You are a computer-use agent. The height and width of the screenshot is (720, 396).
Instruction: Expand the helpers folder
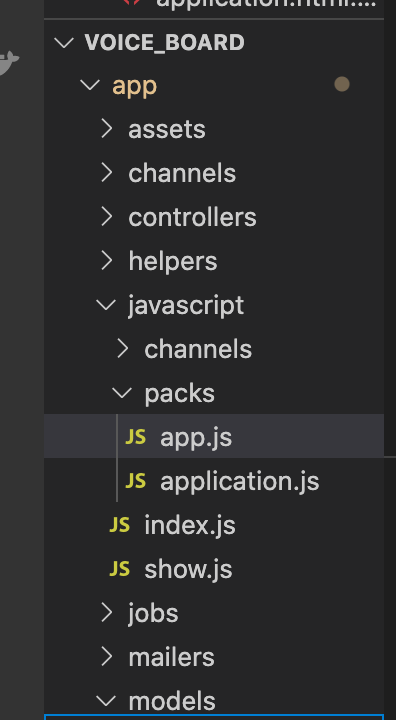tap(107, 261)
